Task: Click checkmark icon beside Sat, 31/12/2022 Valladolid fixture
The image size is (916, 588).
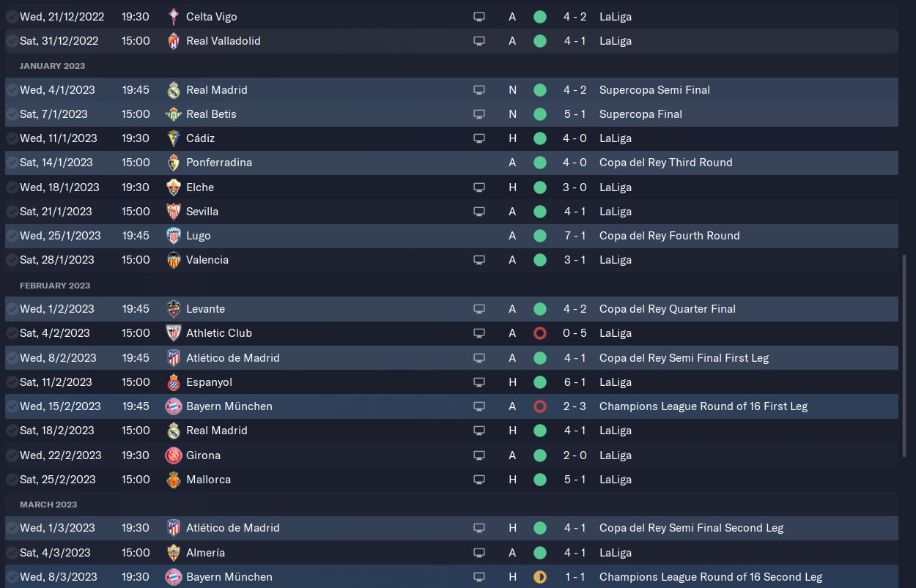Action: click(12, 41)
